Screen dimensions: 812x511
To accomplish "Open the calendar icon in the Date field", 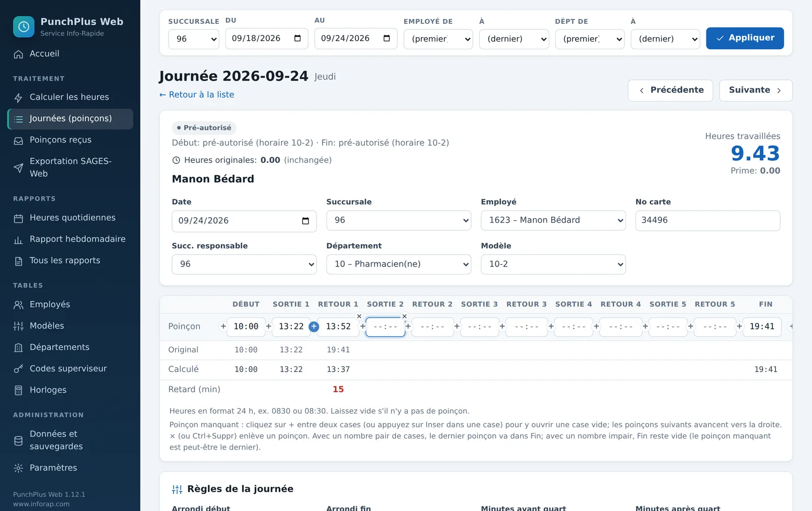I will (306, 221).
